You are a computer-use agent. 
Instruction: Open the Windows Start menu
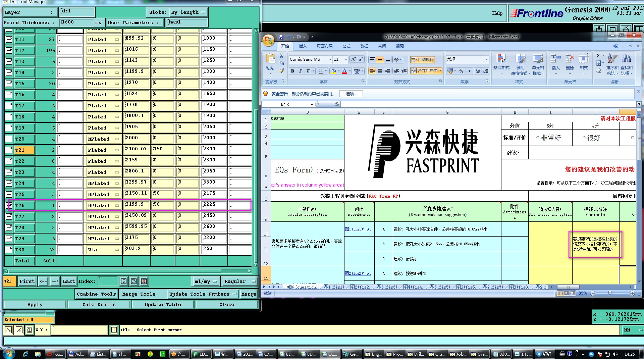coord(9,354)
